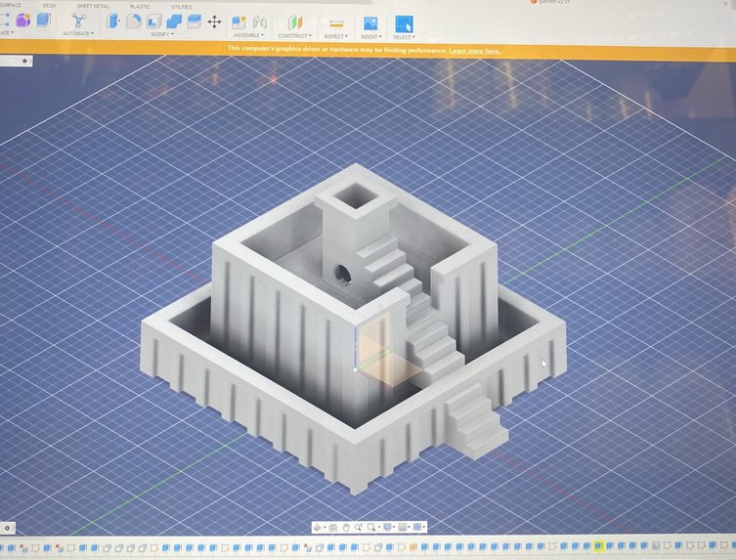Select the Fillet tool icon
The image size is (736, 560).
pyautogui.click(x=133, y=22)
